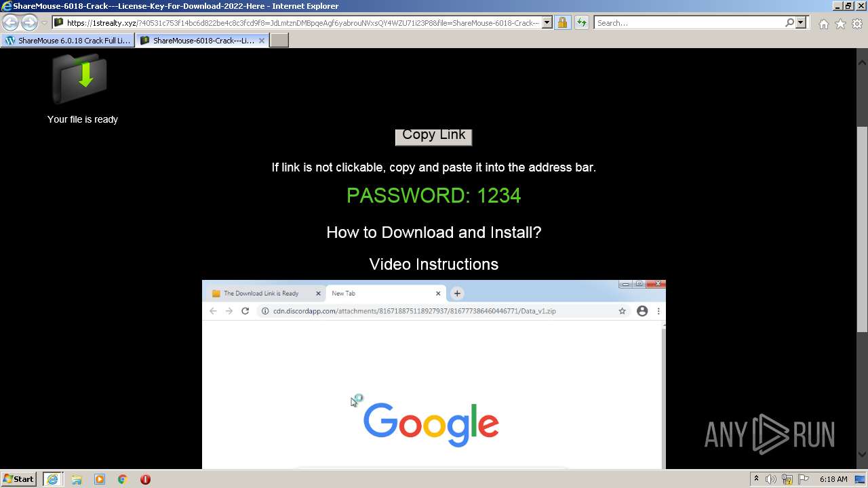Viewport: 868px width, 488px height.
Task: Click the video instructions thumbnail
Action: [434, 374]
